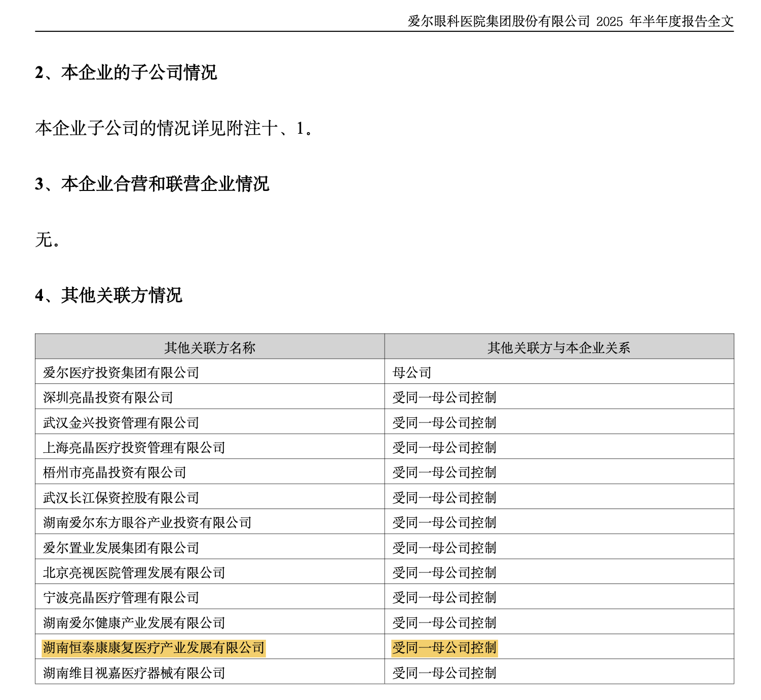
Task: Click 宁波亮晶医疗管理有限公司 cell
Action: [122, 597]
